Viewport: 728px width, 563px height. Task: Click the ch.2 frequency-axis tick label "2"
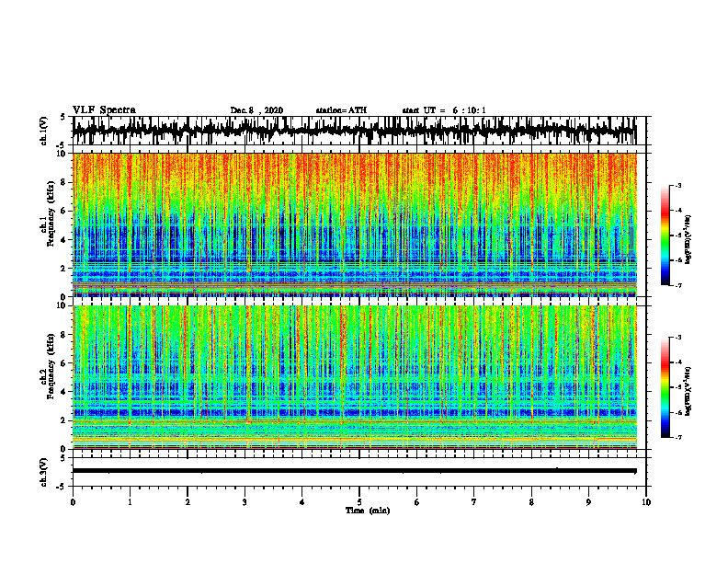pyautogui.click(x=64, y=420)
